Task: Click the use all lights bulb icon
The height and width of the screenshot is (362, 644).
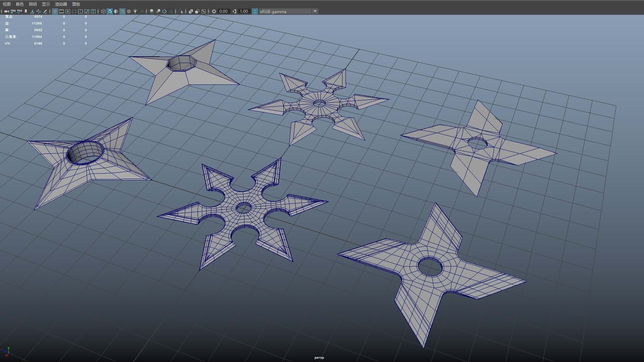Action: point(135,11)
